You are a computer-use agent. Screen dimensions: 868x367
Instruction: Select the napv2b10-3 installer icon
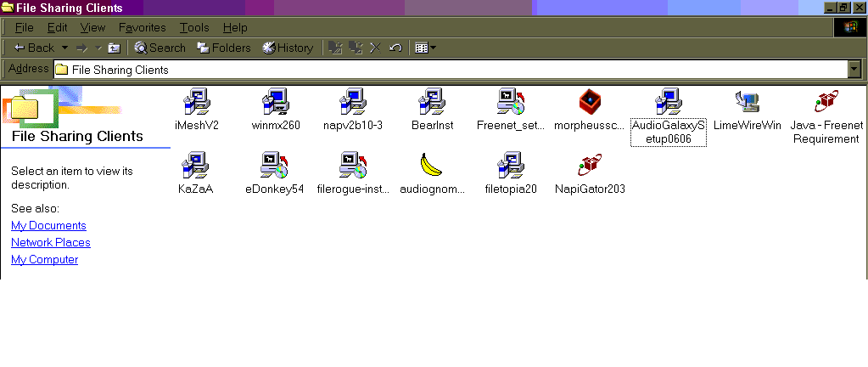point(353,101)
